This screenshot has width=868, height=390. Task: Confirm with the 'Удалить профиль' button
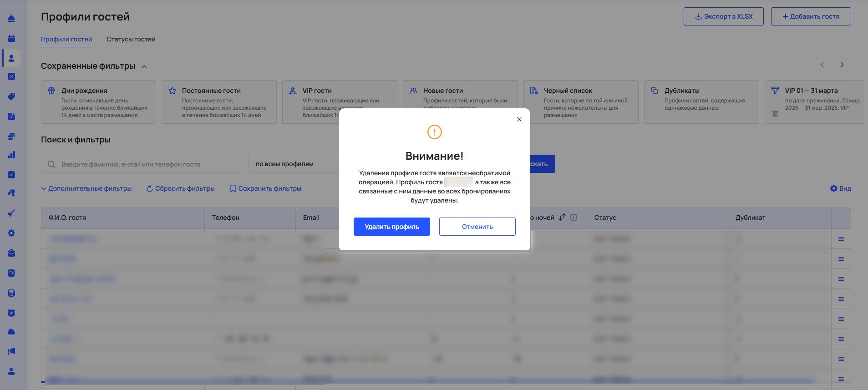(391, 227)
